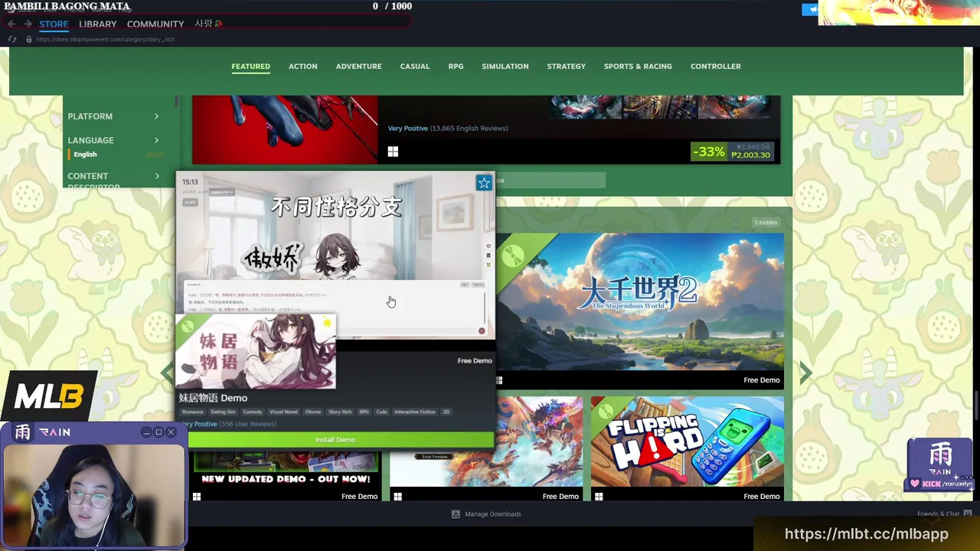Click the 妹居物语 capsule image

[x=256, y=350]
